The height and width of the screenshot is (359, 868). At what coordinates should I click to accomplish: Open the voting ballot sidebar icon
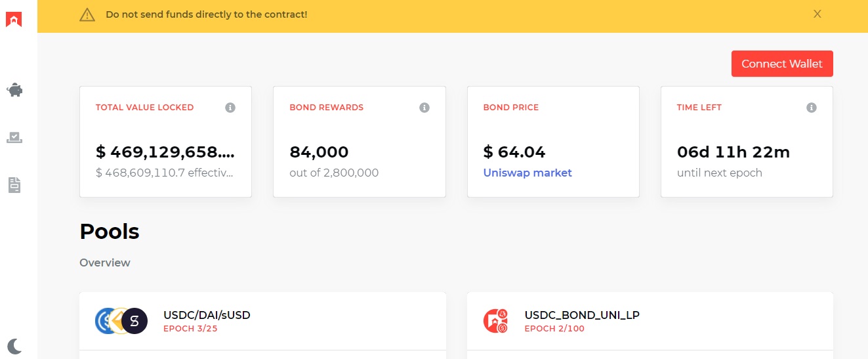14,137
